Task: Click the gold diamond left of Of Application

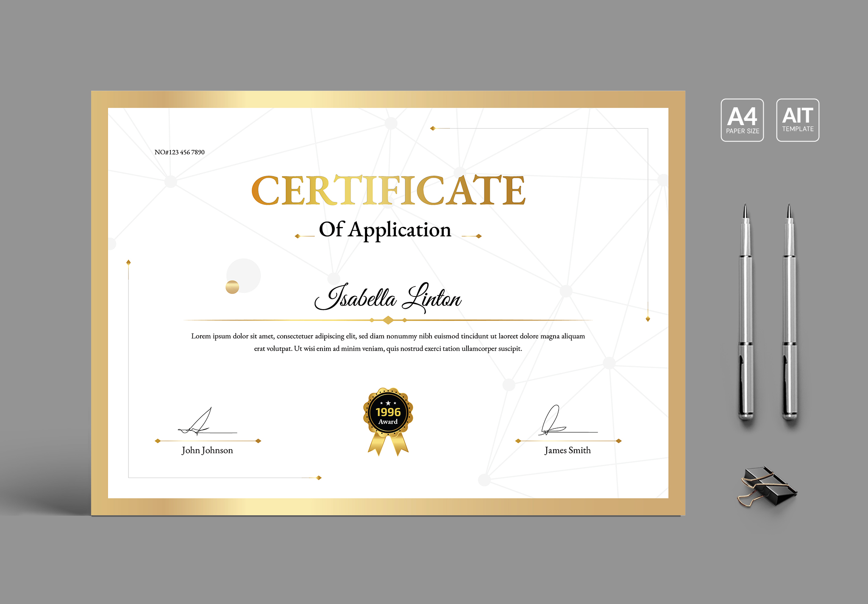Action: (x=298, y=236)
